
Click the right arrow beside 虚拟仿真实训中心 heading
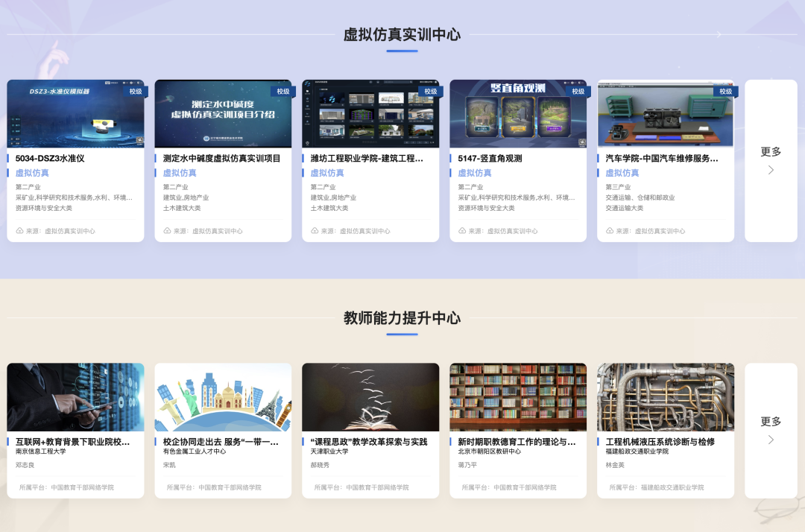pos(717,34)
